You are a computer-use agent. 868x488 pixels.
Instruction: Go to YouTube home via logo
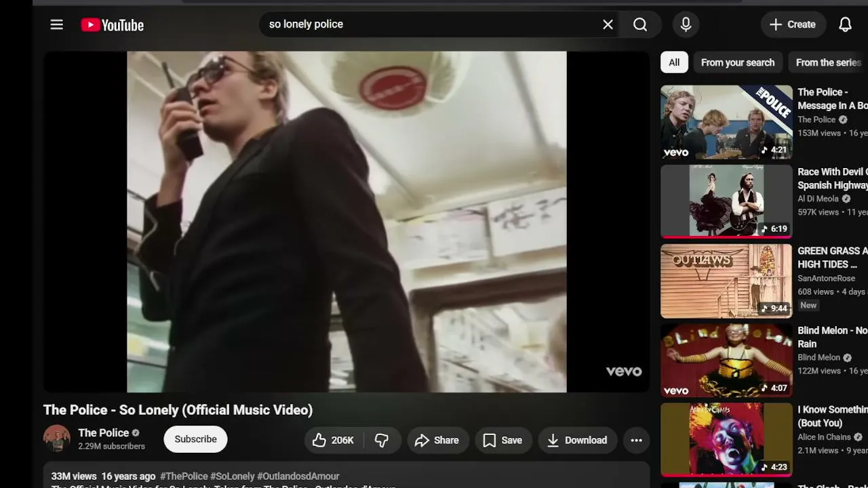[113, 25]
